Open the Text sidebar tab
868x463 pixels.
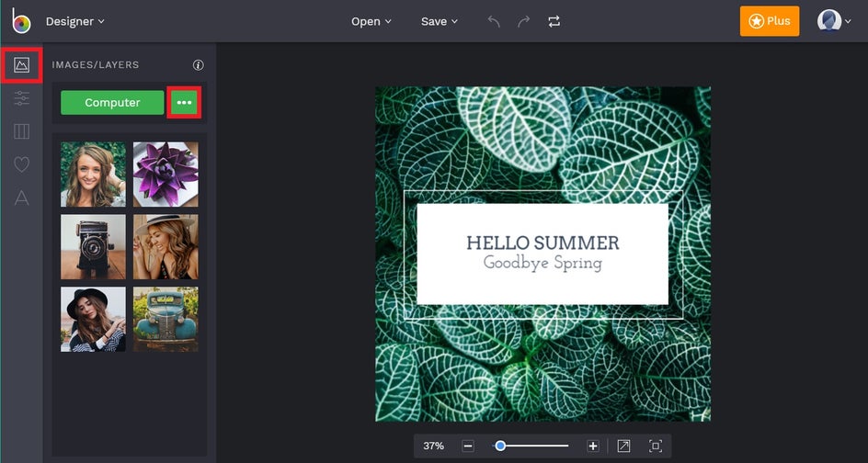[x=21, y=198]
